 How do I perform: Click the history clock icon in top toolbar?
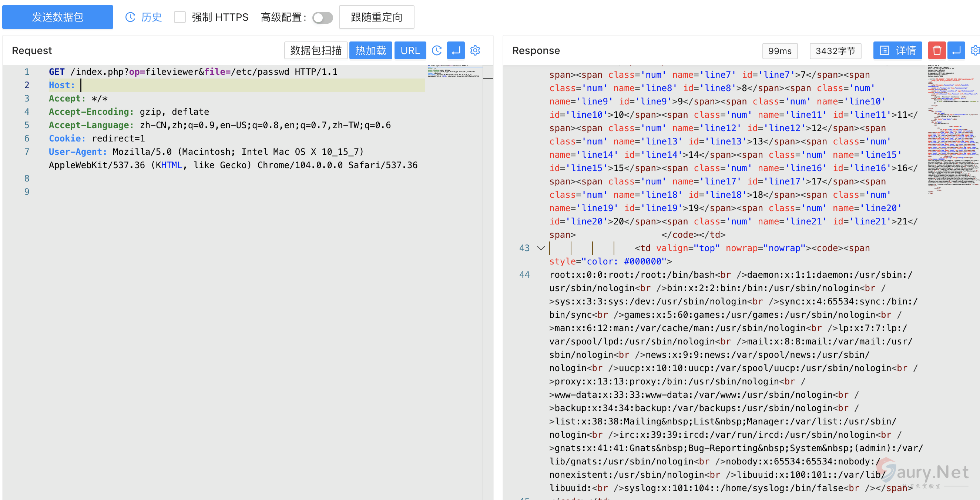[130, 17]
